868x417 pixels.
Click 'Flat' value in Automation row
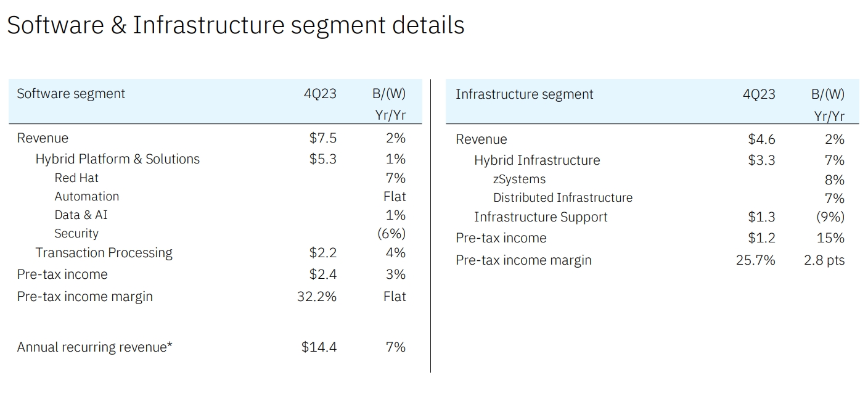tap(395, 196)
